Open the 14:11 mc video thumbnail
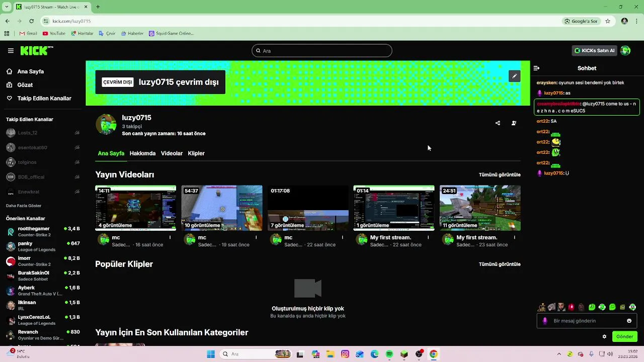The height and width of the screenshot is (362, 644). [135, 208]
